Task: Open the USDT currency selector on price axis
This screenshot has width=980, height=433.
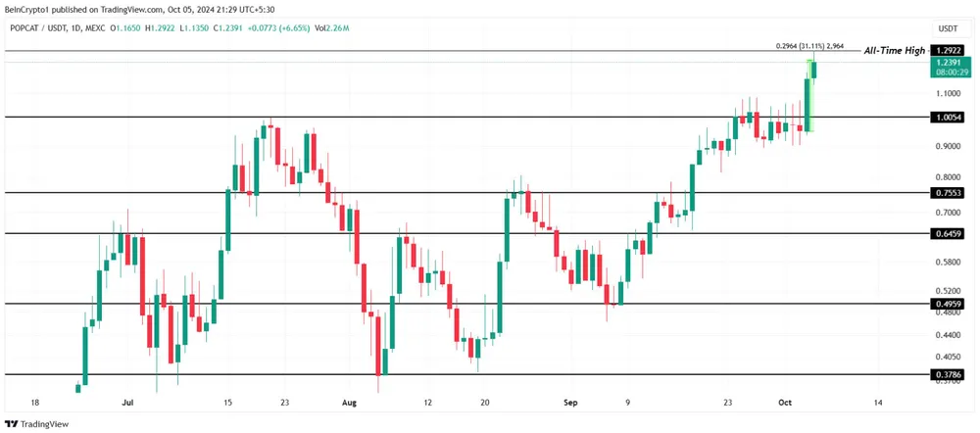Action: (948, 28)
